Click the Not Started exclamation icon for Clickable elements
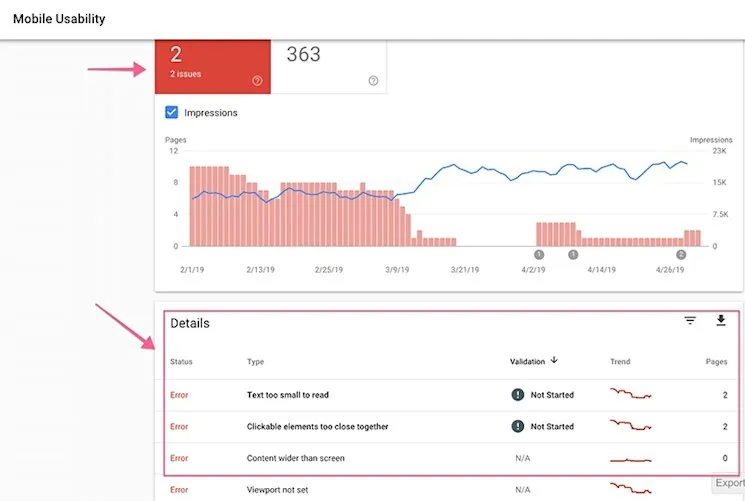This screenshot has width=745, height=501. (517, 426)
